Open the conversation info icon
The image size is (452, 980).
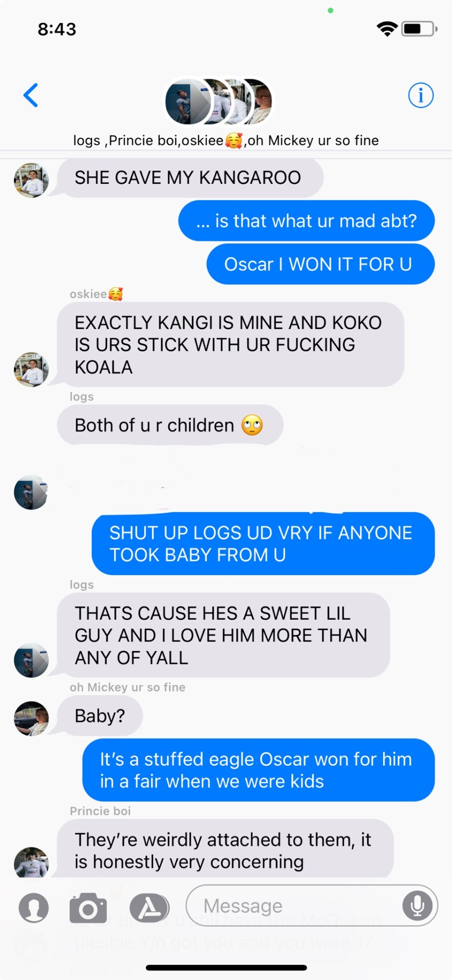420,95
